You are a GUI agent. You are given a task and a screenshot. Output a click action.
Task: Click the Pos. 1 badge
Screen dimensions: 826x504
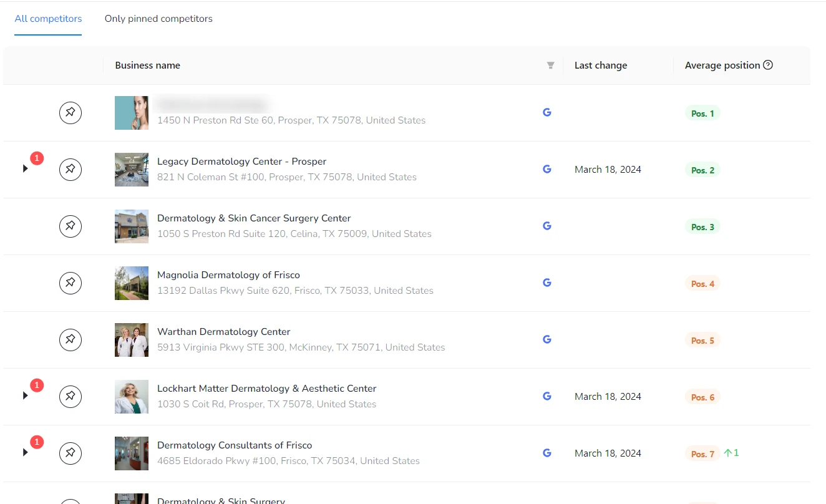click(702, 114)
